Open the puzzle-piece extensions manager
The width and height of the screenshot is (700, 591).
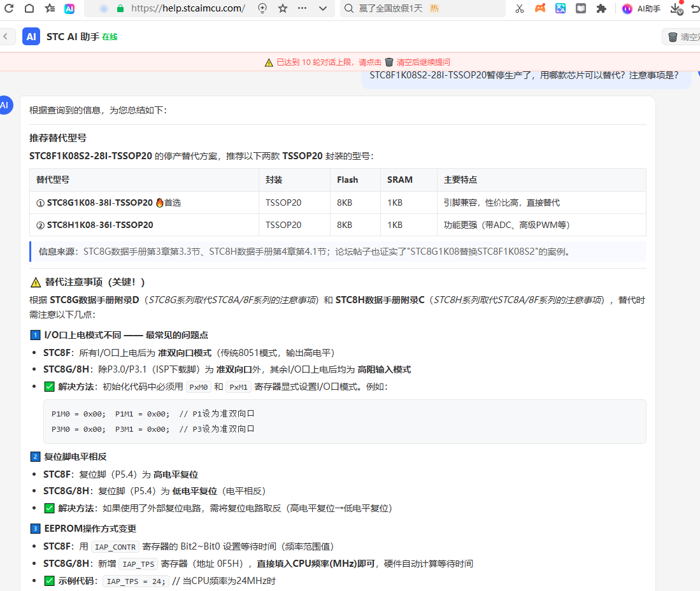[x=601, y=8]
